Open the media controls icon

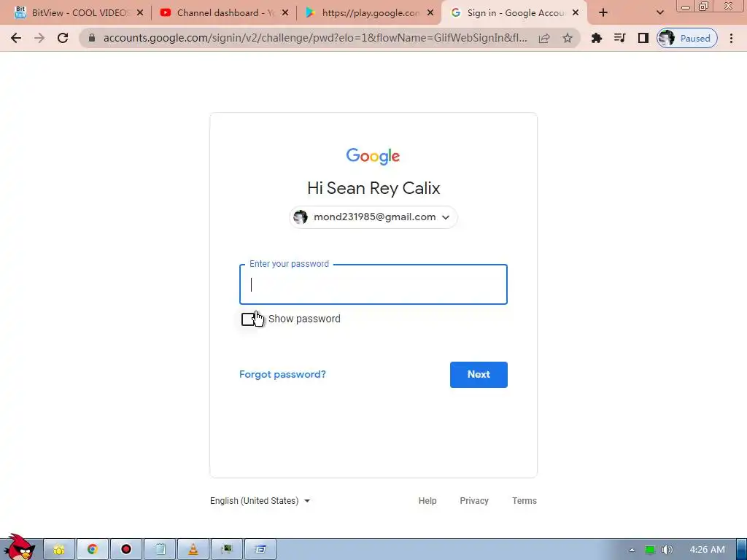tap(619, 38)
